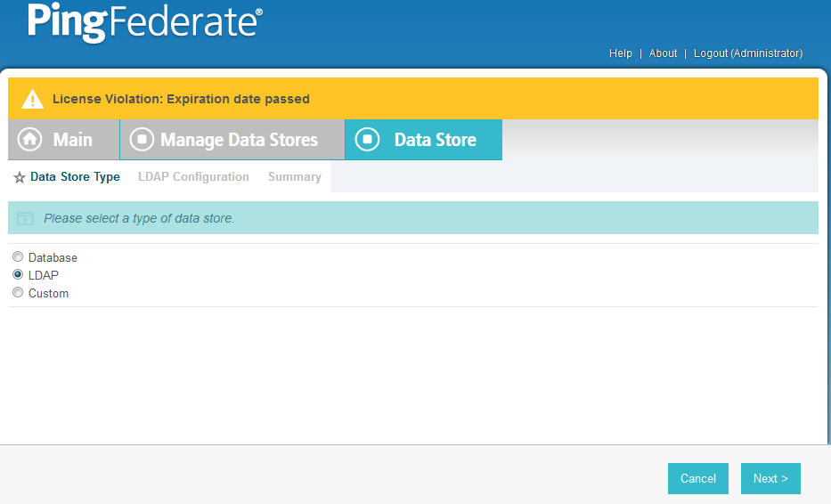Viewport: 831px width, 504px height.
Task: Open the Main tab
Action: click(63, 140)
